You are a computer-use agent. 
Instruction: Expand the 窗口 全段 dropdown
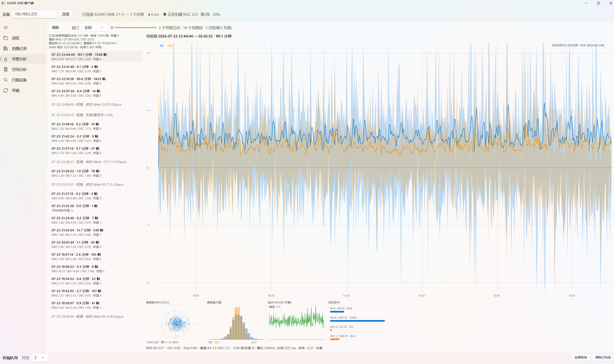point(94,27)
